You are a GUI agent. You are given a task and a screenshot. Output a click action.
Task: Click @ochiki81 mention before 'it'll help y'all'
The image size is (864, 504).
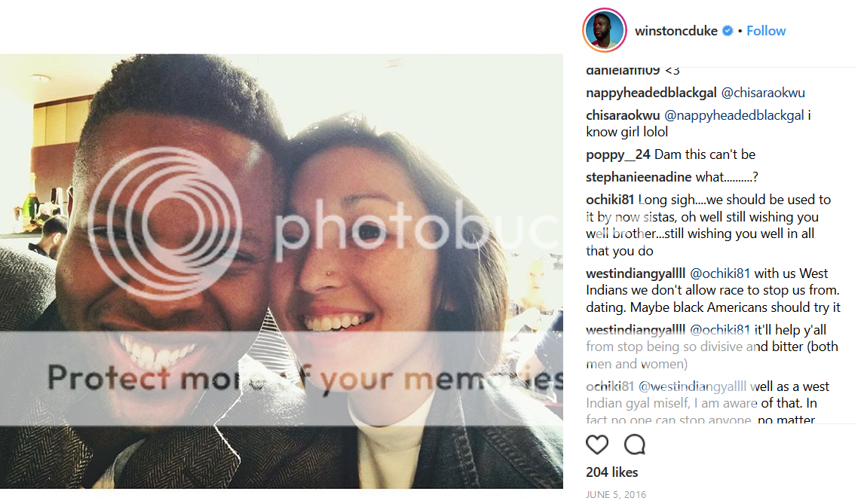720,329
